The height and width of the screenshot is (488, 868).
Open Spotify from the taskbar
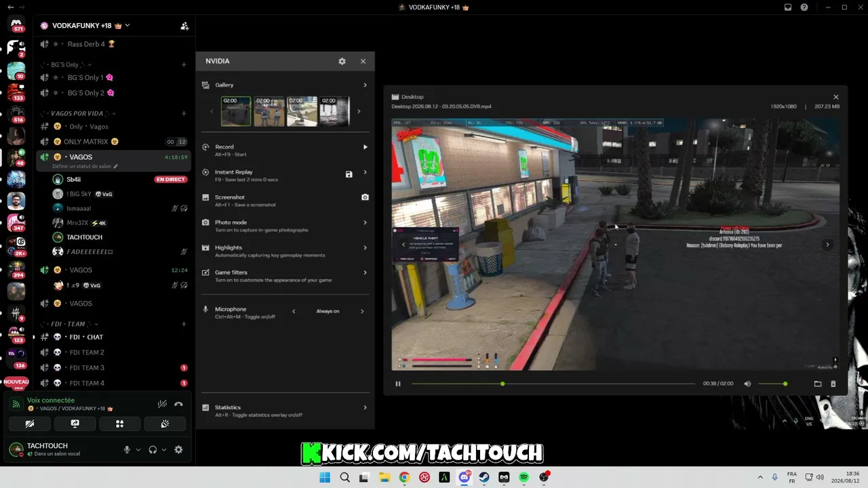click(x=524, y=477)
